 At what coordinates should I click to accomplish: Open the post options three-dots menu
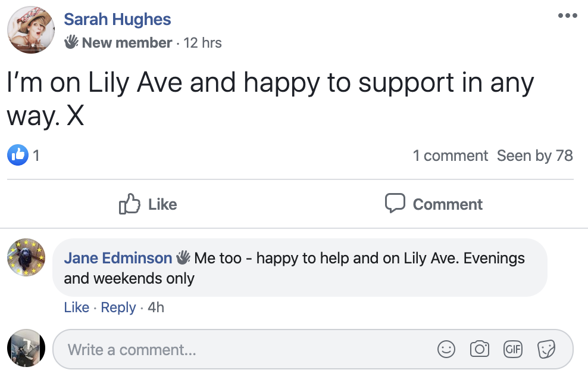(x=567, y=16)
